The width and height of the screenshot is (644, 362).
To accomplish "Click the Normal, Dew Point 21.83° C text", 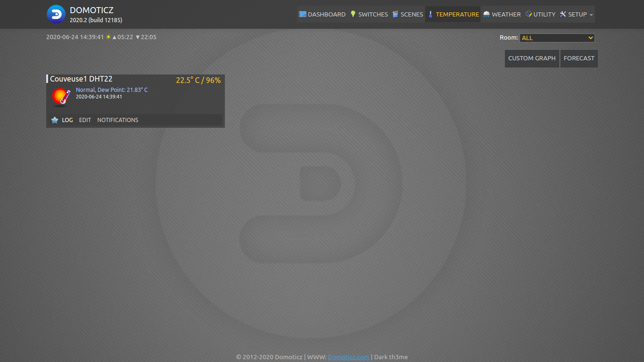I will pyautogui.click(x=112, y=90).
